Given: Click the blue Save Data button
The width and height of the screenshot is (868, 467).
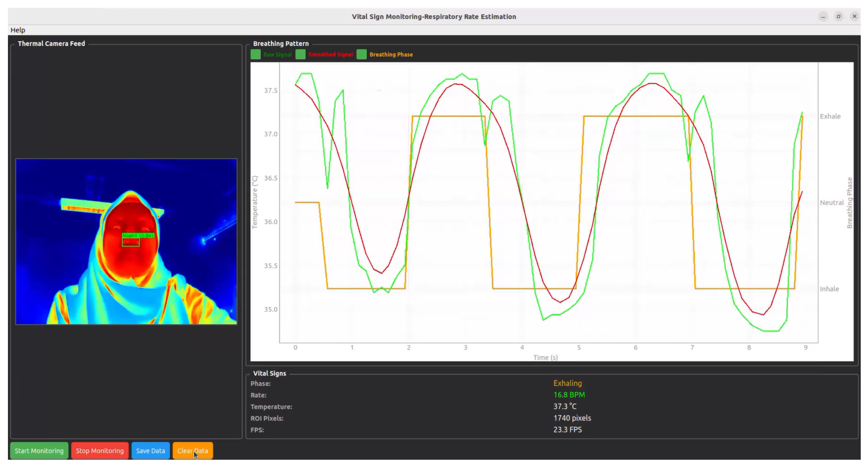Looking at the screenshot, I should (150, 450).
